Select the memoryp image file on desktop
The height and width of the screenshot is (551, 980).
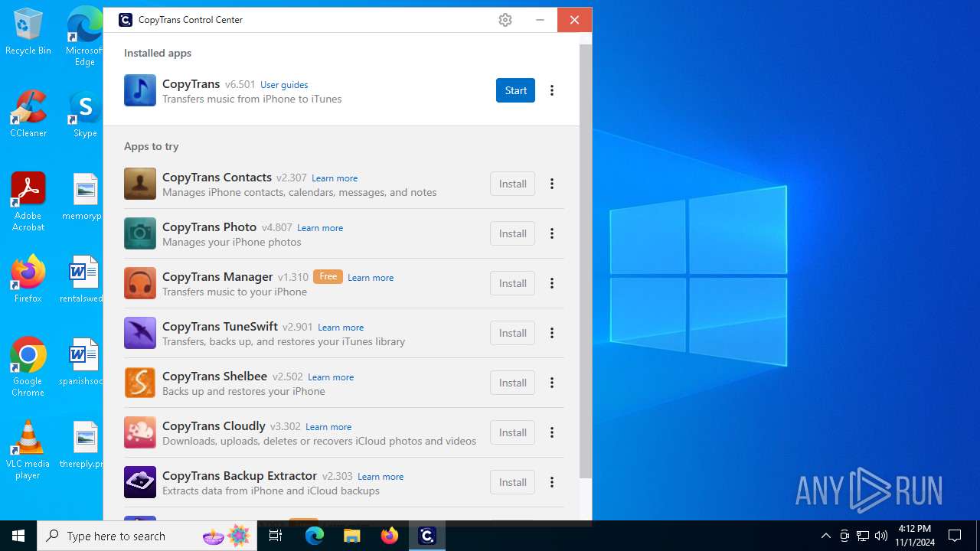[83, 197]
